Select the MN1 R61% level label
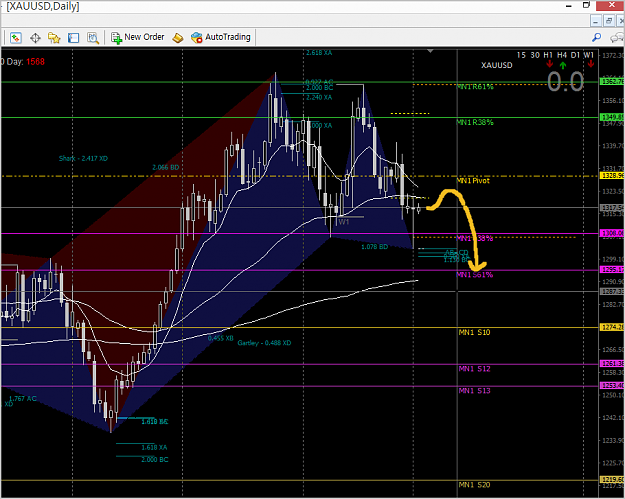Image resolution: width=625 pixels, height=499 pixels. pos(475,86)
